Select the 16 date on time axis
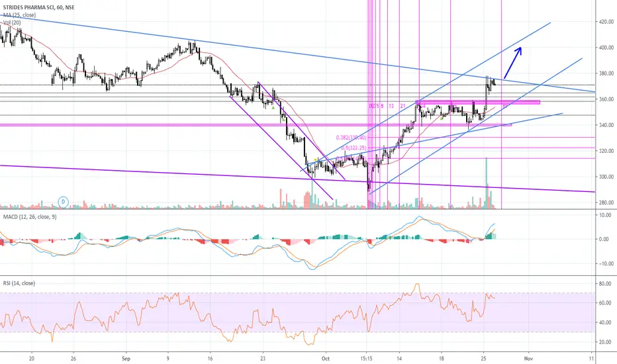 pos(210,359)
